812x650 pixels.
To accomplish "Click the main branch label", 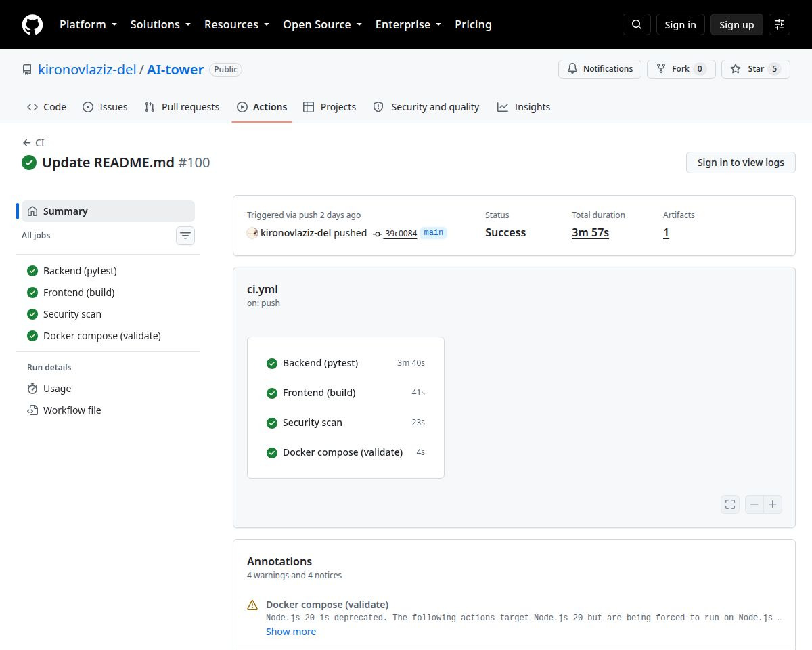I will pos(434,232).
